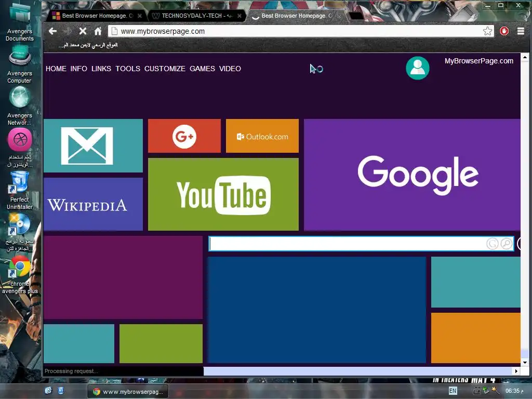
Task: Bookmark this page with the star icon
Action: [487, 31]
